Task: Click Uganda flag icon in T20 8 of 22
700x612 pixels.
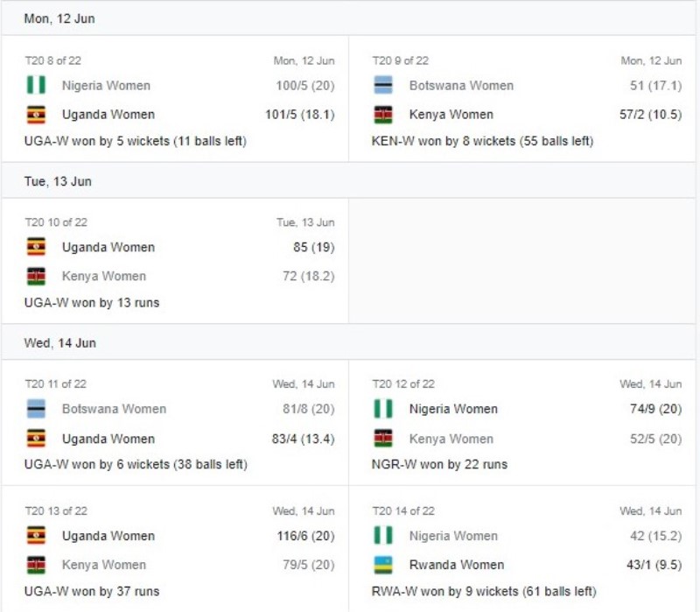Action: 36,115
